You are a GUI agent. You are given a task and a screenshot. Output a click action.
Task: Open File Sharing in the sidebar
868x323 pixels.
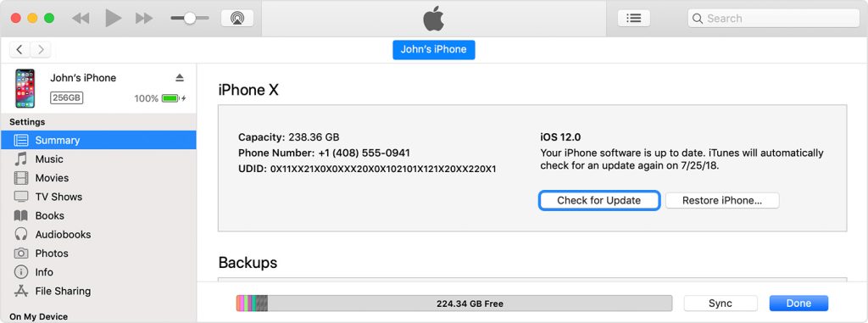[x=98, y=291]
